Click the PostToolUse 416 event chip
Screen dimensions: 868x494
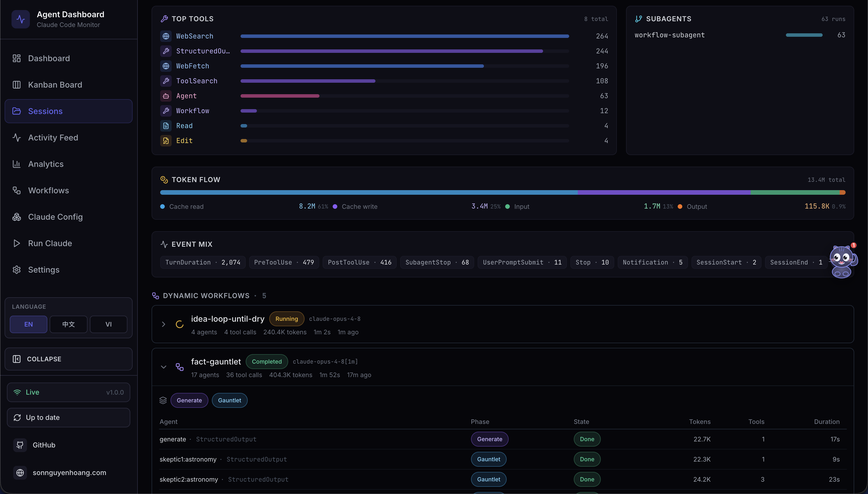pos(360,262)
